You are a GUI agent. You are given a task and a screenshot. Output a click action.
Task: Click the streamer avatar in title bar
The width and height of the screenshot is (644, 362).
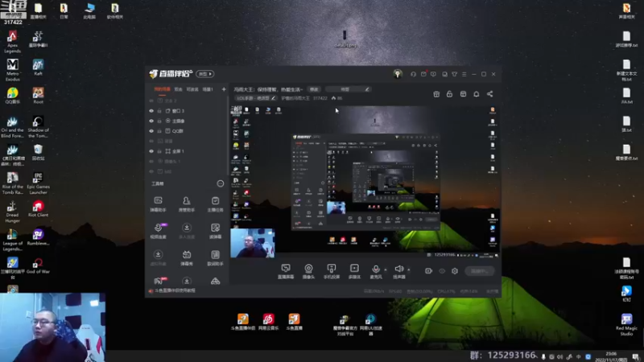[x=397, y=74]
